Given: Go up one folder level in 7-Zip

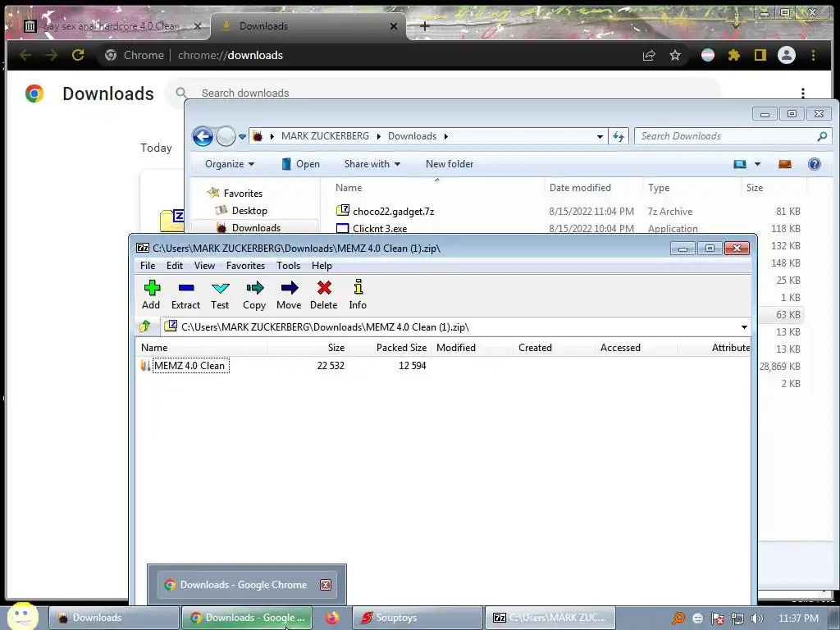Looking at the screenshot, I should point(144,326).
